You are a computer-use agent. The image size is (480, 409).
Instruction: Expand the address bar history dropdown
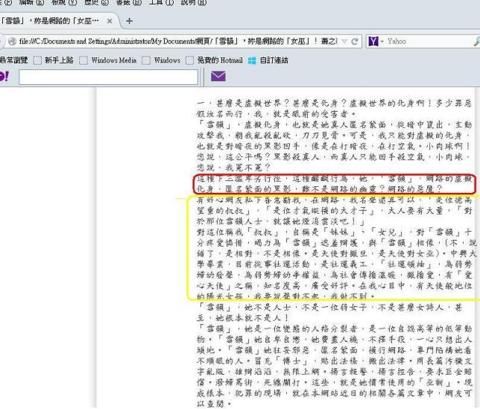click(x=345, y=41)
